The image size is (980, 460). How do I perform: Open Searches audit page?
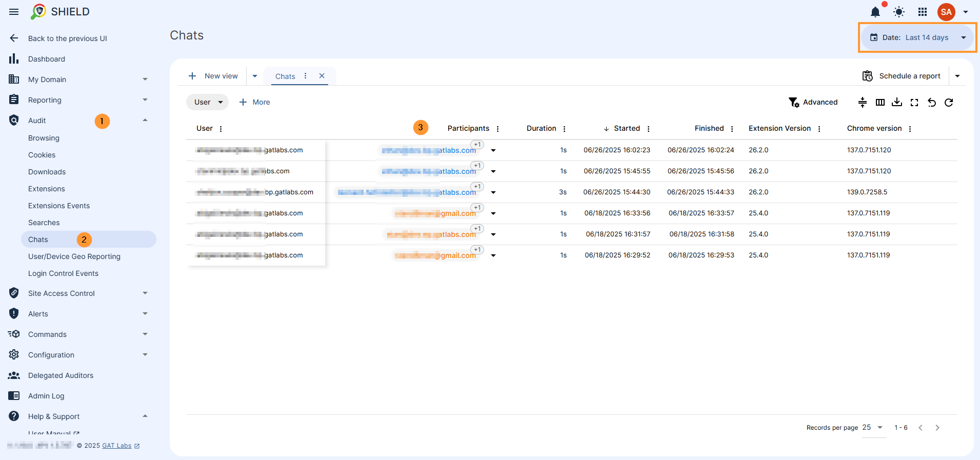(x=44, y=223)
